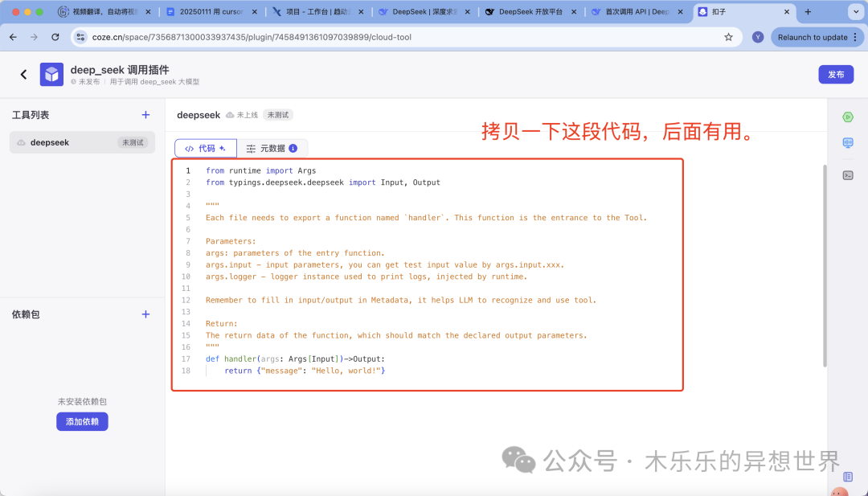
Task: Click the 工具列表 heading
Action: click(31, 115)
